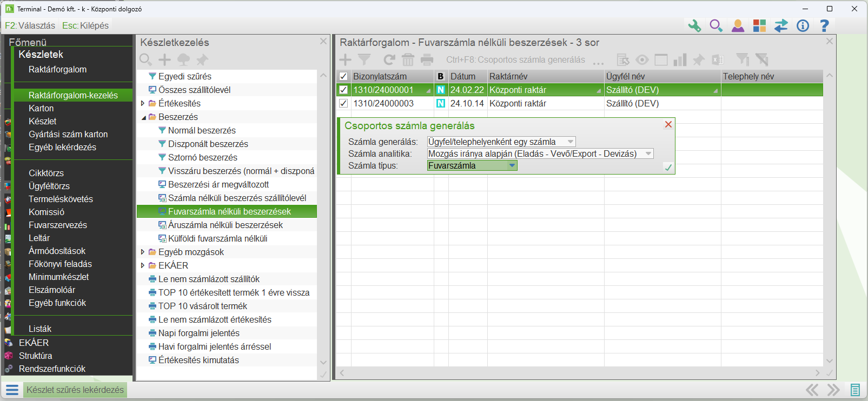This screenshot has width=868, height=401.
Task: Select Áruszámla nélküli beszerzések in the tree
Action: point(226,225)
